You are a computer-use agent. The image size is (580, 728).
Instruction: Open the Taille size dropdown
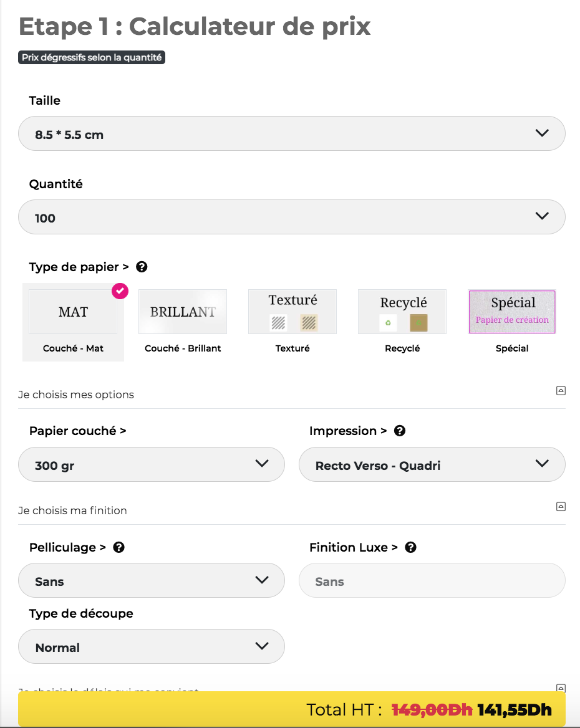click(291, 133)
